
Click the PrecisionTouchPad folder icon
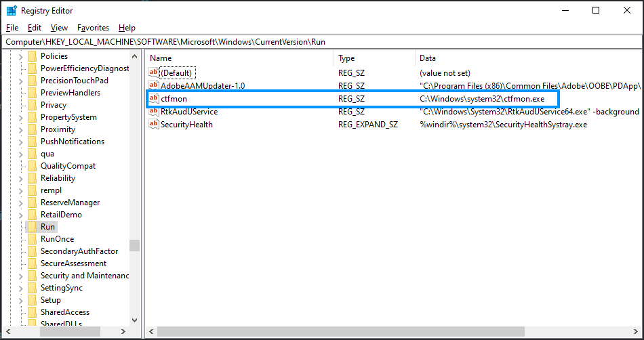tap(32, 81)
